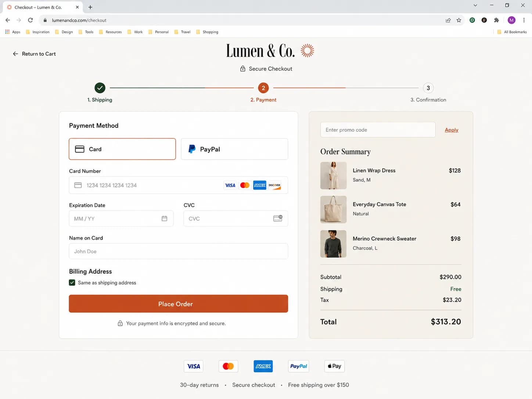This screenshot has width=532, height=399.
Task: Choose PayPal as the payment method
Action: (234, 149)
